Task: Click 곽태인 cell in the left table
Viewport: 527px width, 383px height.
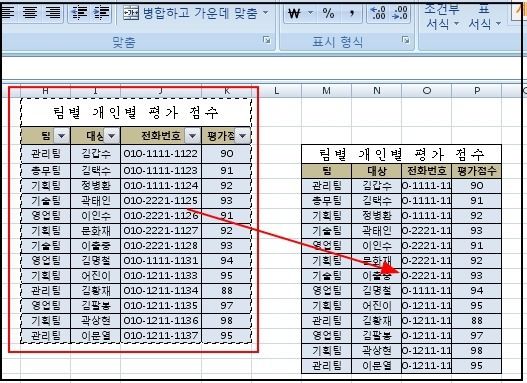Action: [95, 201]
